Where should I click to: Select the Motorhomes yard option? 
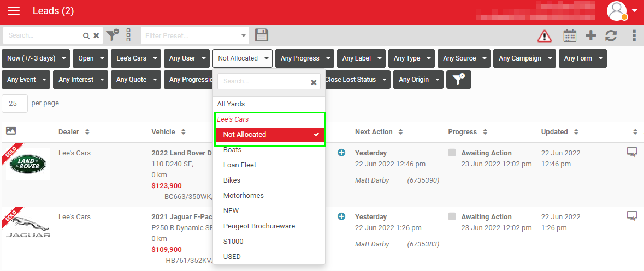pyautogui.click(x=269, y=195)
